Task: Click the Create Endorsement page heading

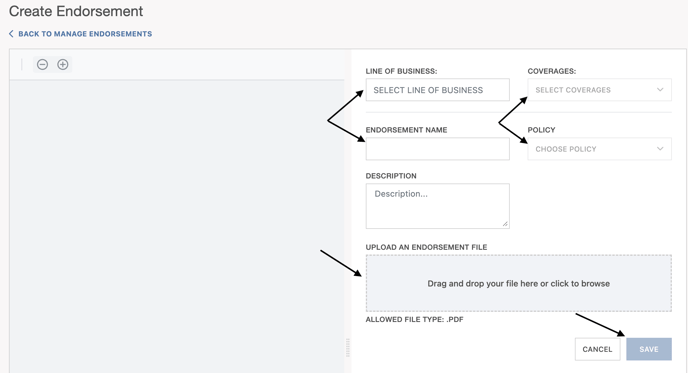Action: [x=76, y=11]
